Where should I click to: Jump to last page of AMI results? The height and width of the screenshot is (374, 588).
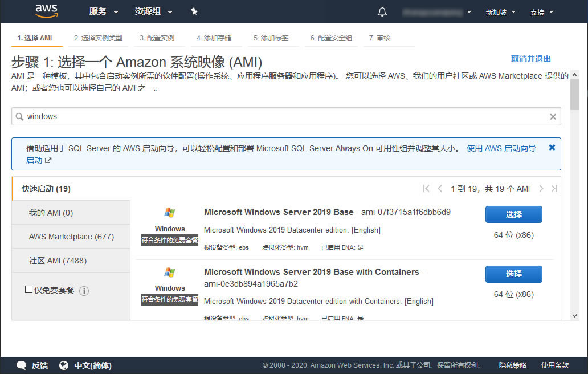(554, 188)
